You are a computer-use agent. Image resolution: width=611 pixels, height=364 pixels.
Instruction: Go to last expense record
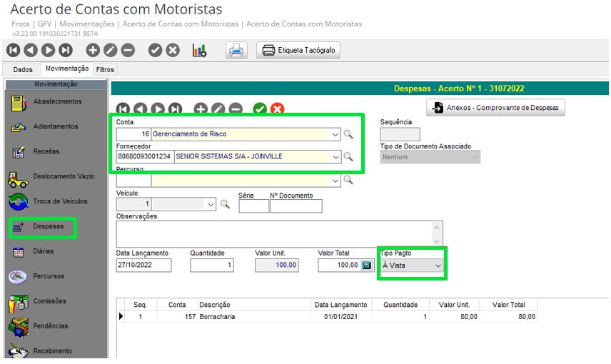(176, 108)
